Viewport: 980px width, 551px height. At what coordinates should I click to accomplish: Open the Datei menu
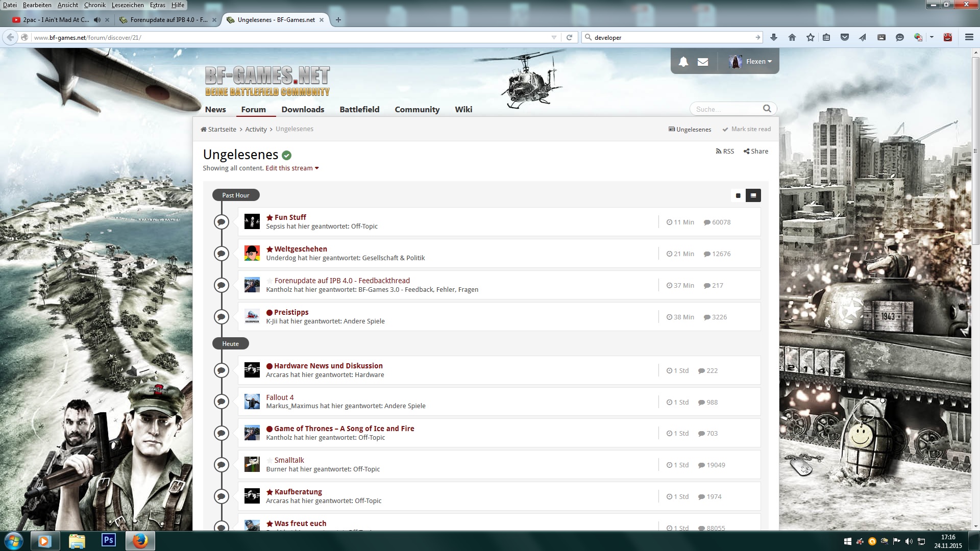10,5
